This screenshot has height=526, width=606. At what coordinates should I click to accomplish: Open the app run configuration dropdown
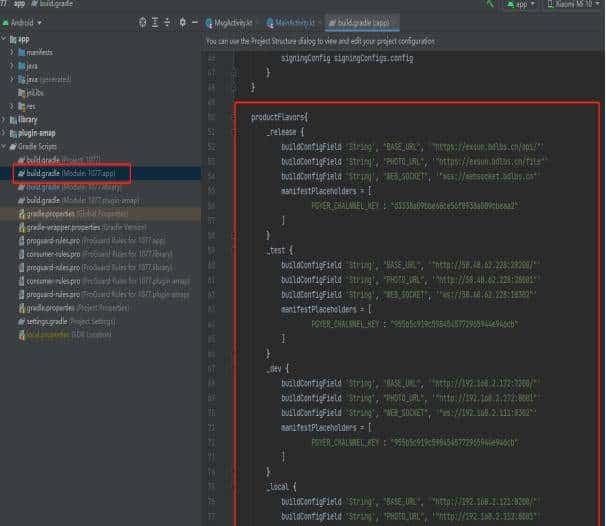coord(519,5)
